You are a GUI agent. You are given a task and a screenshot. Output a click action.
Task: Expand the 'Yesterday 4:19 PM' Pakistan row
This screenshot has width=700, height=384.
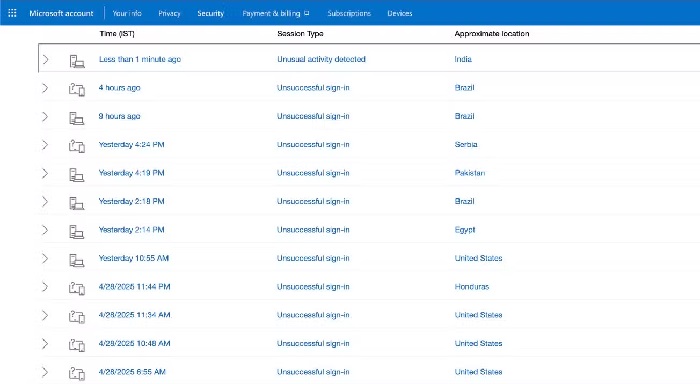[45, 173]
